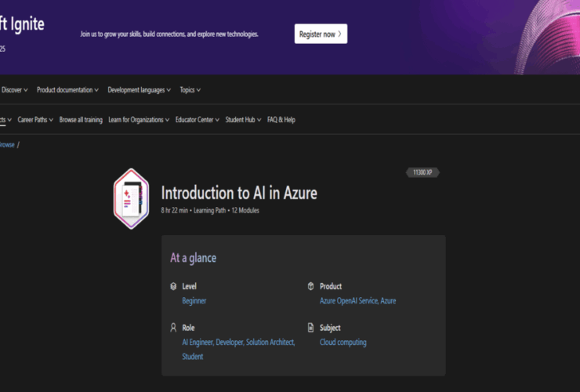
Task: Click the Register now button
Action: tap(321, 34)
